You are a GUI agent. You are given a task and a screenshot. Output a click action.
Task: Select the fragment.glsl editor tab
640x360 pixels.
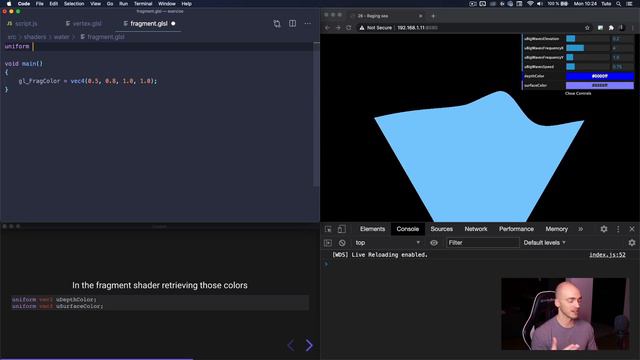point(149,24)
